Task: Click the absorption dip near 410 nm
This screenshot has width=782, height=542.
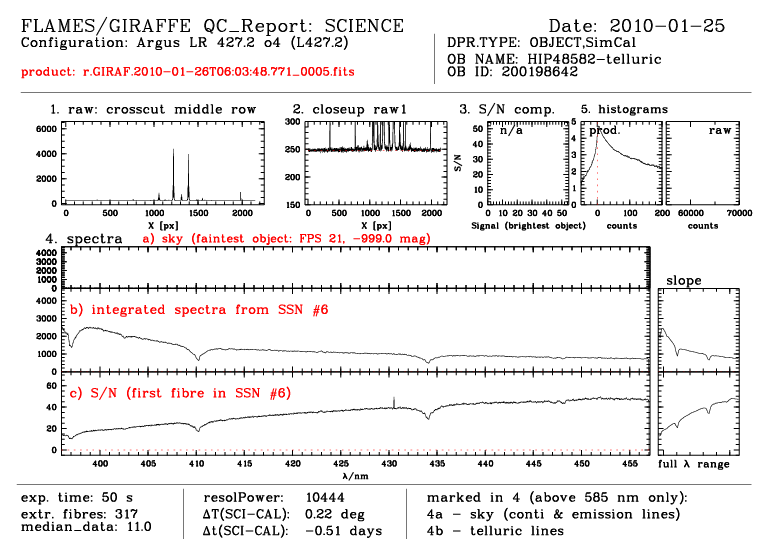Action: (x=198, y=356)
